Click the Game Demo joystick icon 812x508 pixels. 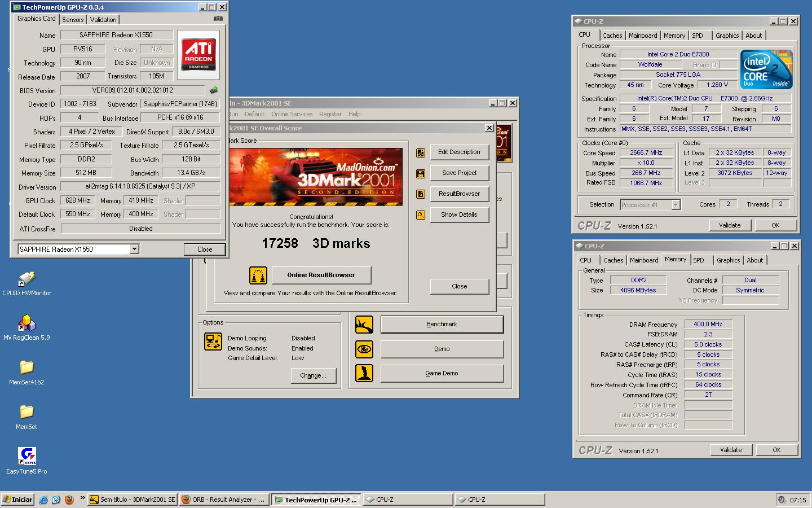[x=364, y=373]
